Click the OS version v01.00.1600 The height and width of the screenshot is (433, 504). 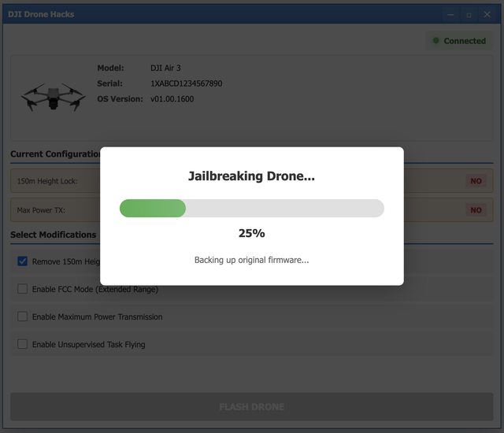click(x=172, y=99)
